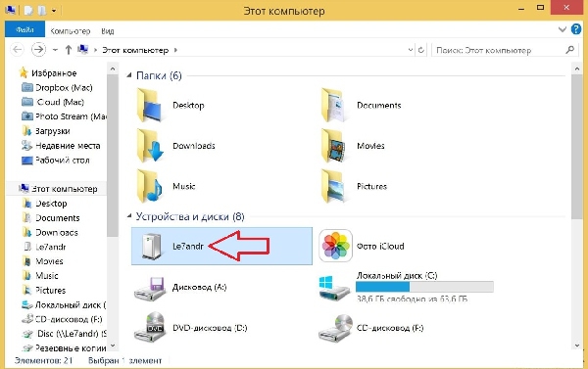
Task: Click the first quick access toolbar icon after the system icon
Action: coord(28,10)
